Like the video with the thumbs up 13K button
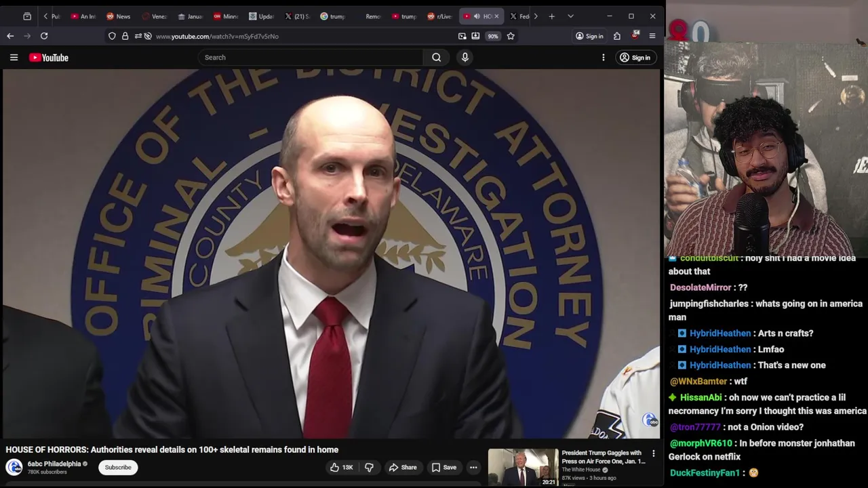Image resolution: width=868 pixels, height=488 pixels. (x=342, y=467)
